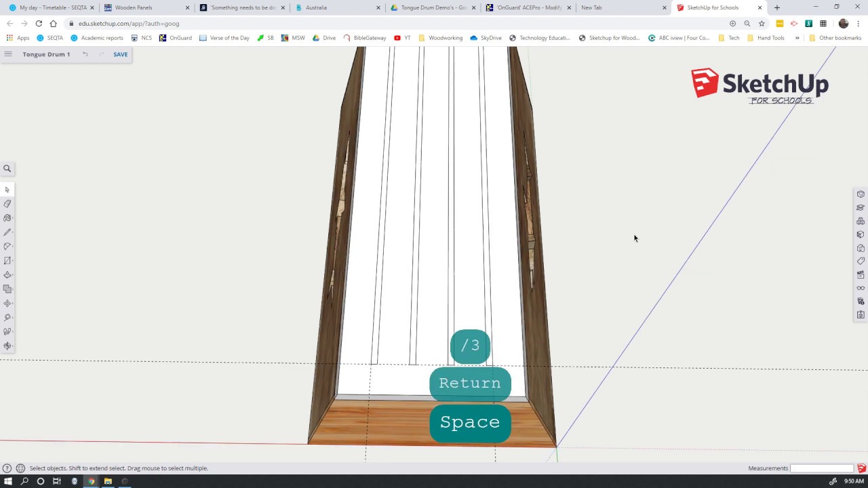Select the Orbit tool
This screenshot has width=868, height=488.
click(x=7, y=346)
